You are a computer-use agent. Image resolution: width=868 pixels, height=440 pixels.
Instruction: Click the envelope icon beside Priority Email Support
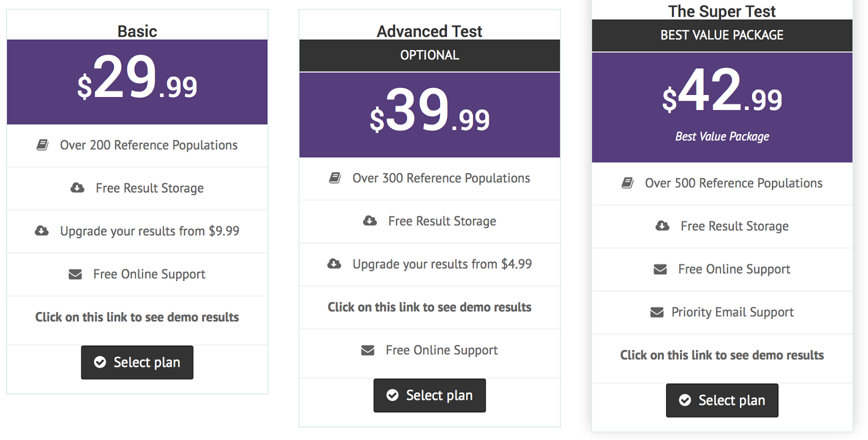pyautogui.click(x=657, y=312)
